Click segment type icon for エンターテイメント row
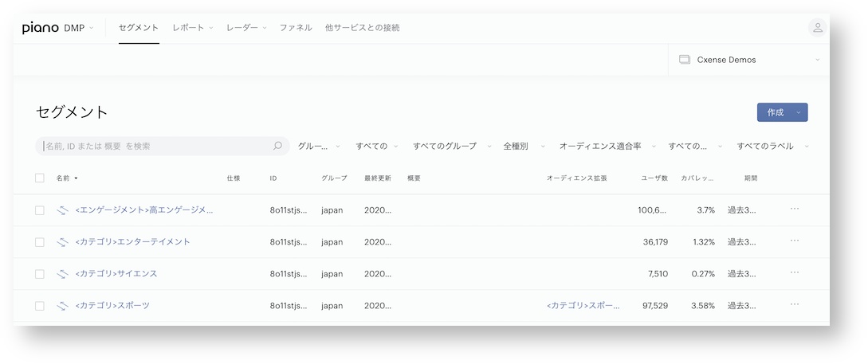Screen dimensions: 868x364 [62, 242]
